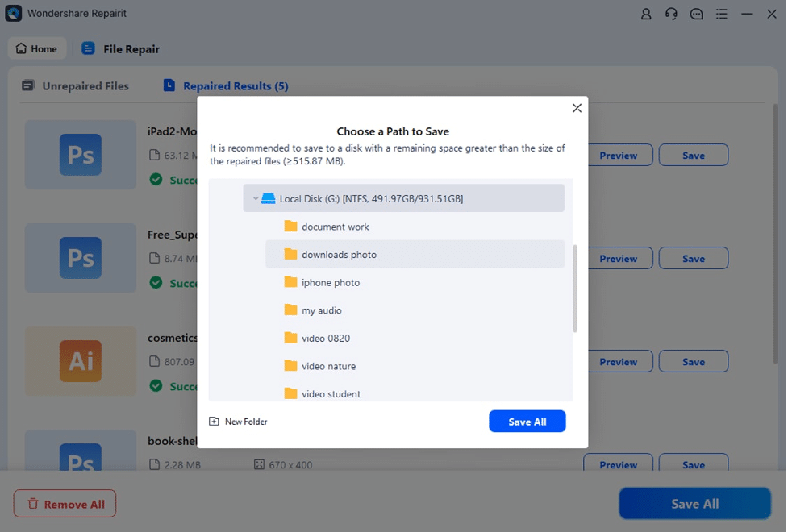Click the Illustrator thumbnail for cosmetics file
788x532 pixels.
[80, 361]
